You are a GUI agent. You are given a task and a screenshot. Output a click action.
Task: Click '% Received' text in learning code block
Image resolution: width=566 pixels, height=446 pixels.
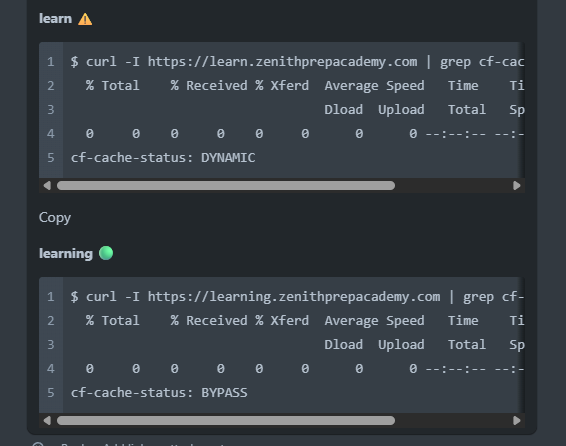(209, 320)
